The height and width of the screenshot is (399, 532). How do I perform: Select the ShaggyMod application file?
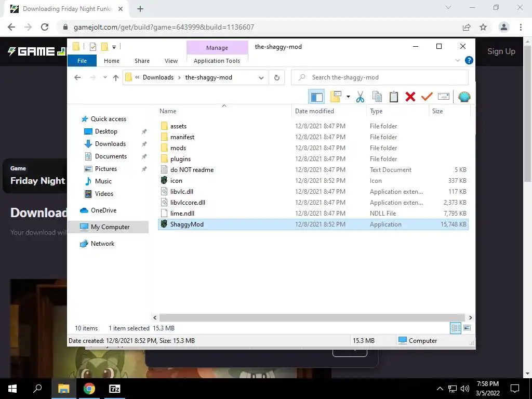[x=313, y=224]
